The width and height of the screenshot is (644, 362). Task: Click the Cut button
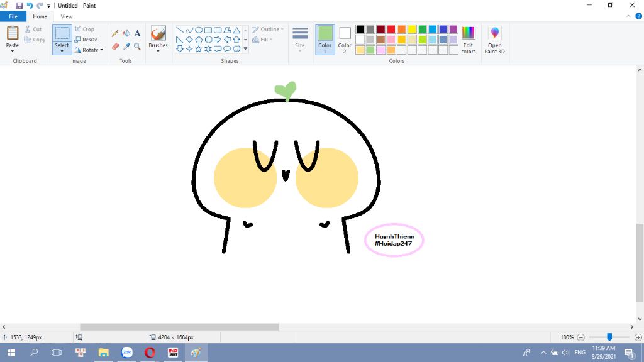tap(33, 29)
